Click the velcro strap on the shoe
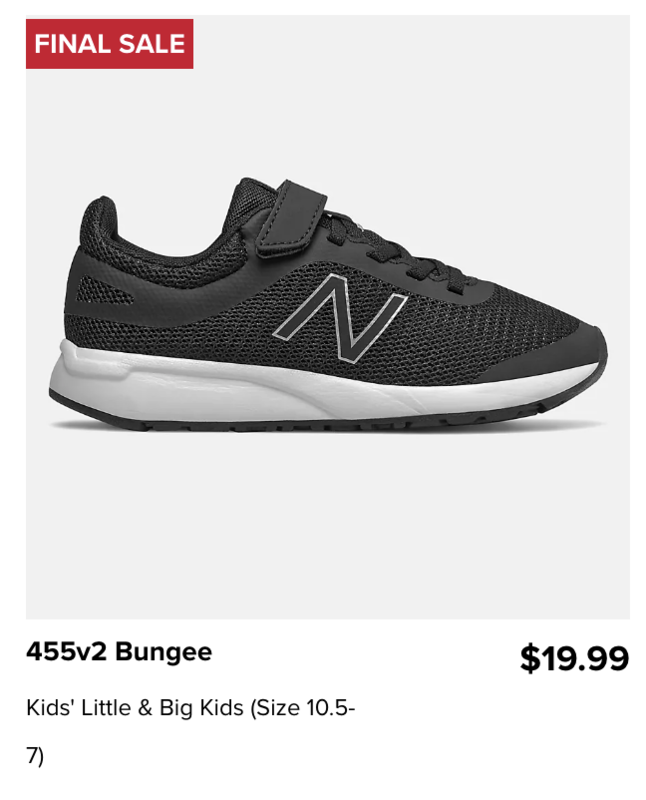Image resolution: width=646 pixels, height=800 pixels. [x=291, y=219]
